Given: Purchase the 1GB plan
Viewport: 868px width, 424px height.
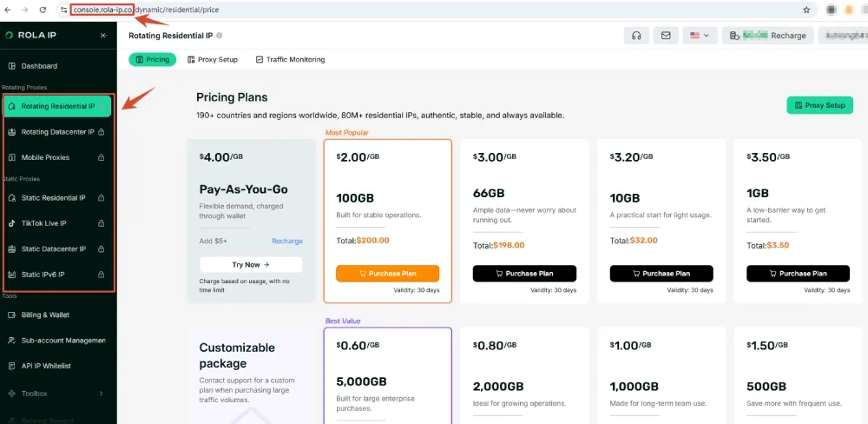Looking at the screenshot, I should point(798,273).
